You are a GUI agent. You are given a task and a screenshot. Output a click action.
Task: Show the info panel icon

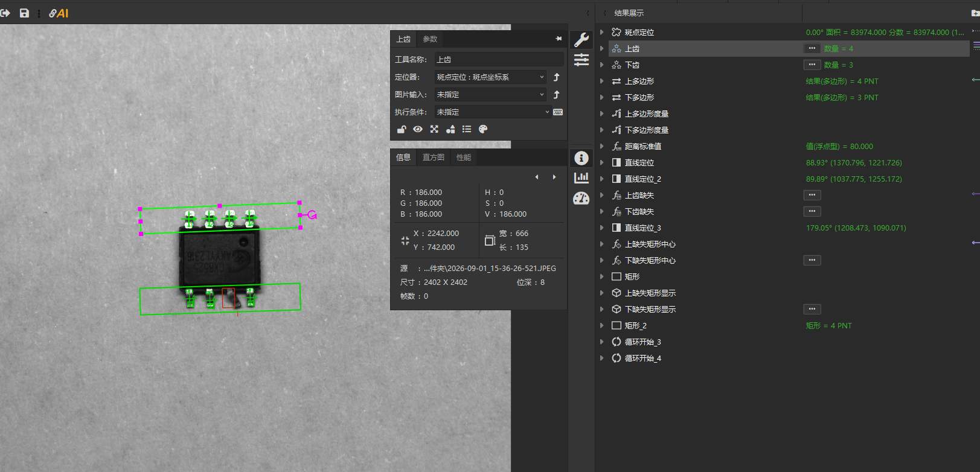581,158
